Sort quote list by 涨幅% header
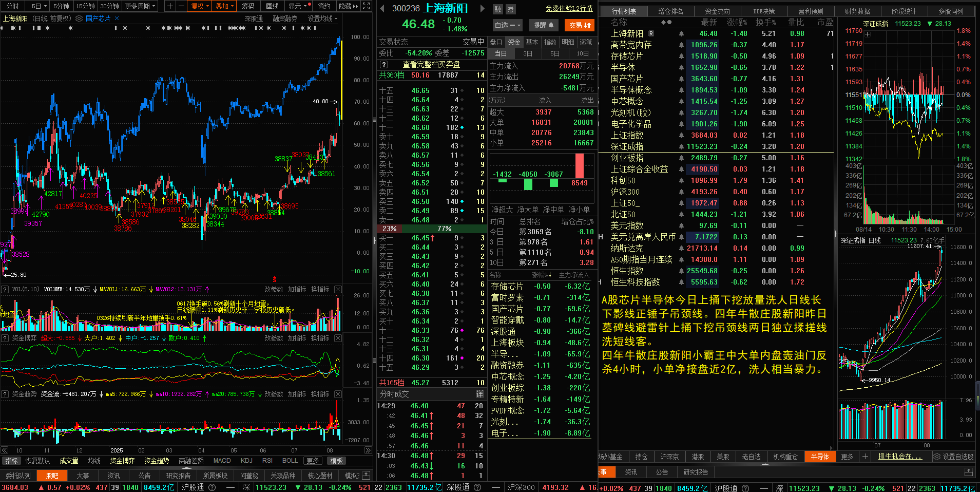Screen dimensions: 980x492 tap(737, 23)
